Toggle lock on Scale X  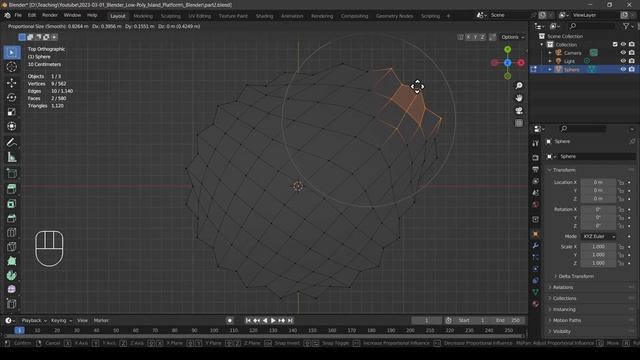tap(621, 247)
